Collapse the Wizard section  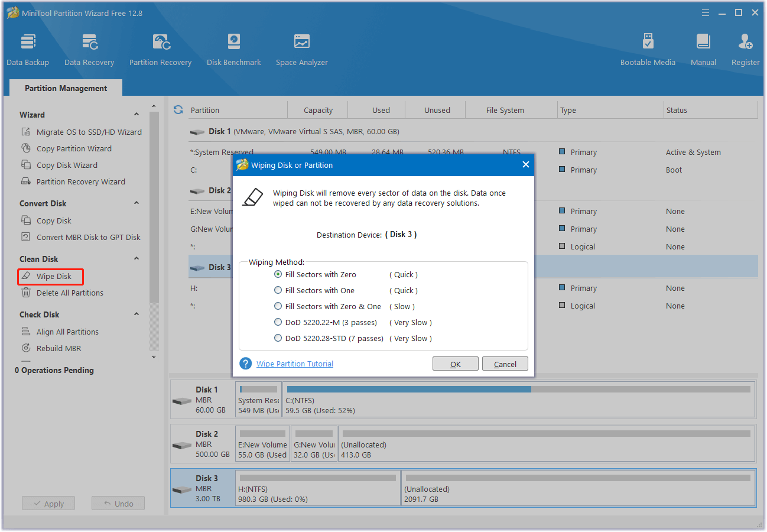pyautogui.click(x=136, y=115)
